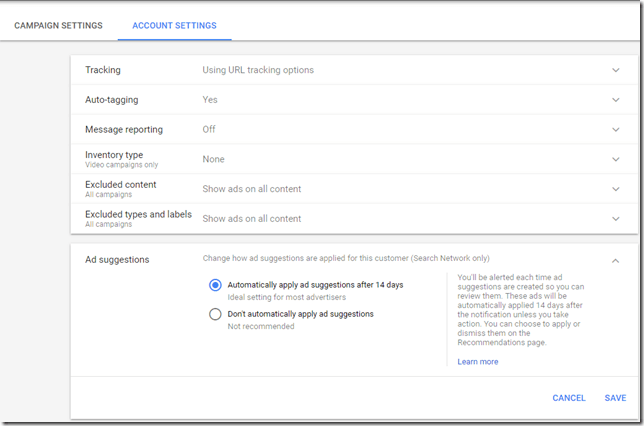The image size is (644, 426).
Task: Expand the Inventory type chevron
Action: [x=616, y=159]
